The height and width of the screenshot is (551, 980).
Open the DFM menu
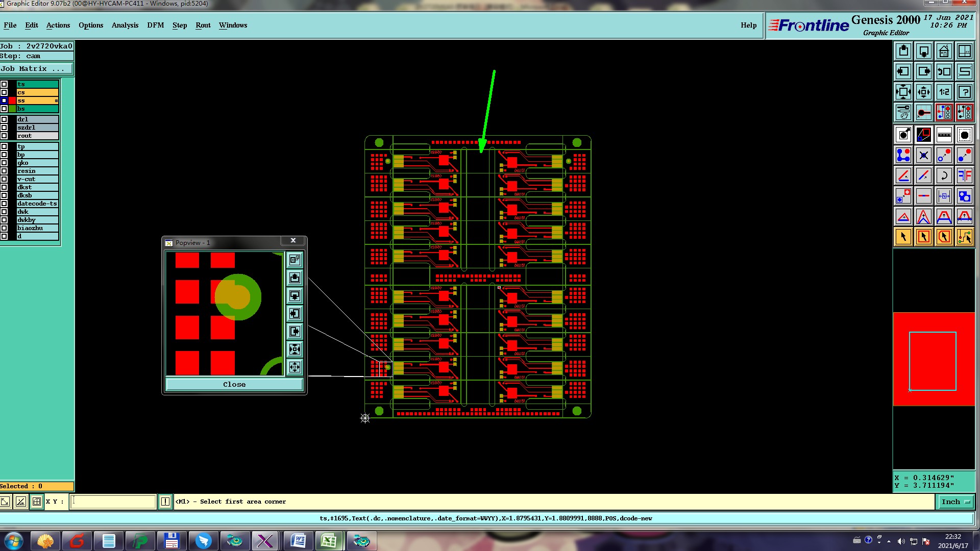(x=155, y=25)
